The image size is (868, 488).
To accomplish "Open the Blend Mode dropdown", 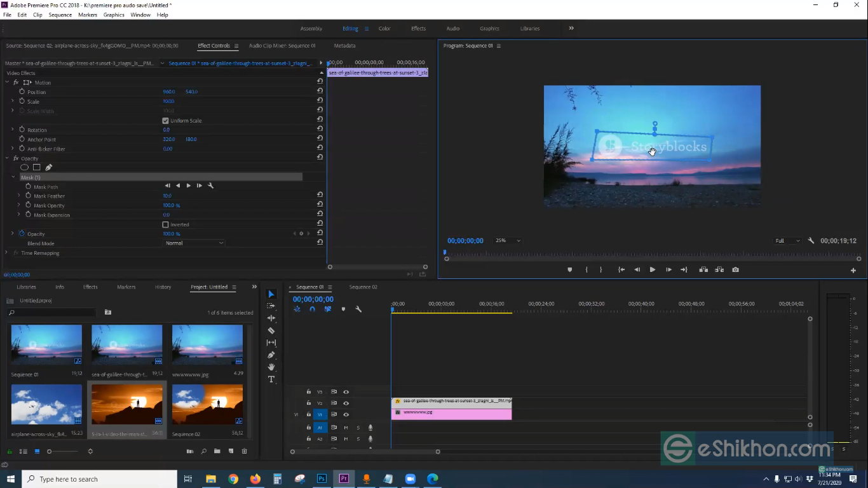I will click(x=194, y=243).
